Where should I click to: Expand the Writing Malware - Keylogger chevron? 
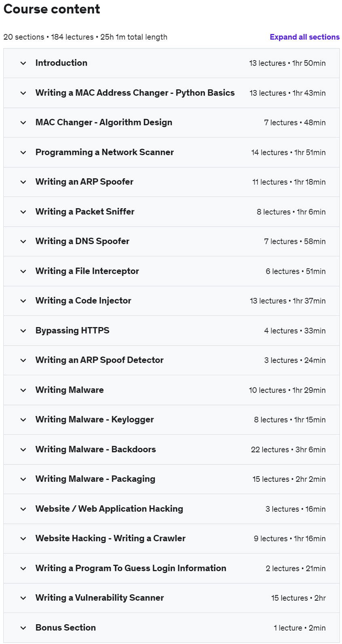point(23,420)
